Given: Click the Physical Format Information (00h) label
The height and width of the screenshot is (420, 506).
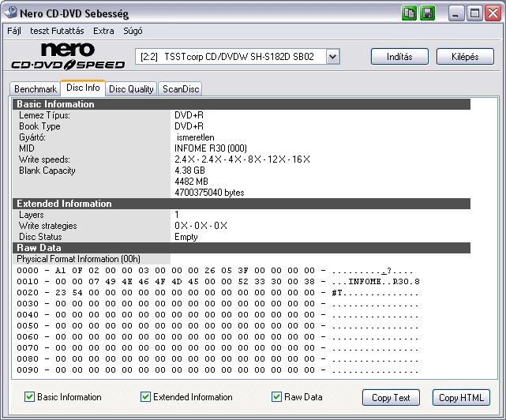Looking at the screenshot, I should coord(78,259).
